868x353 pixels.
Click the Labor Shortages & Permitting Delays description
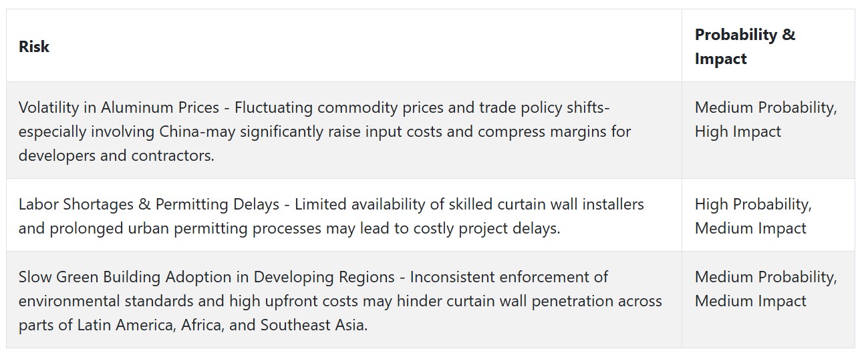[x=331, y=216]
